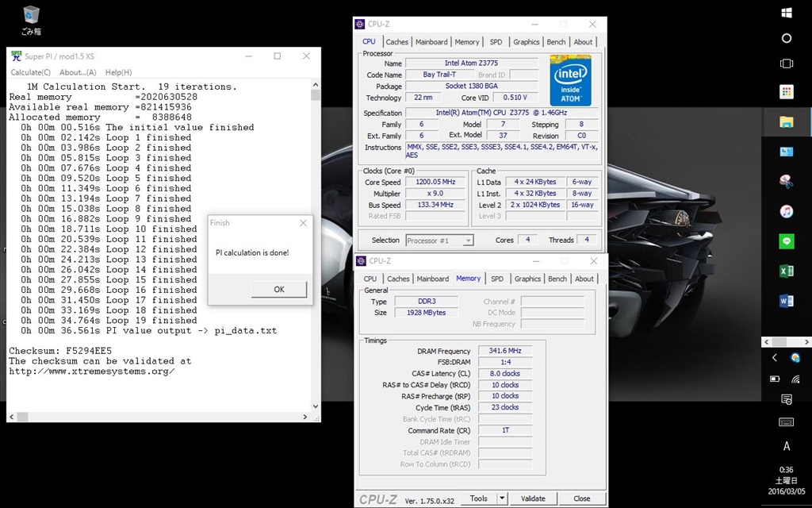Click the Validate button in CPU-Z
The height and width of the screenshot is (508, 812).
[533, 498]
